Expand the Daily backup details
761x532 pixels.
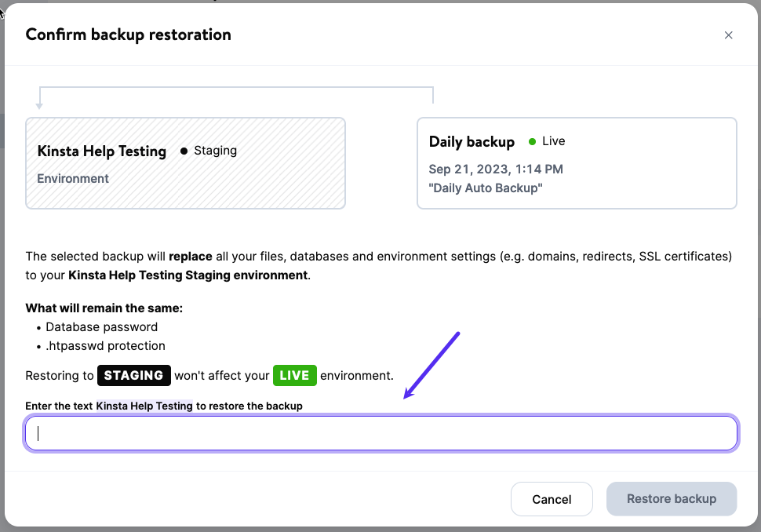pyautogui.click(x=577, y=162)
